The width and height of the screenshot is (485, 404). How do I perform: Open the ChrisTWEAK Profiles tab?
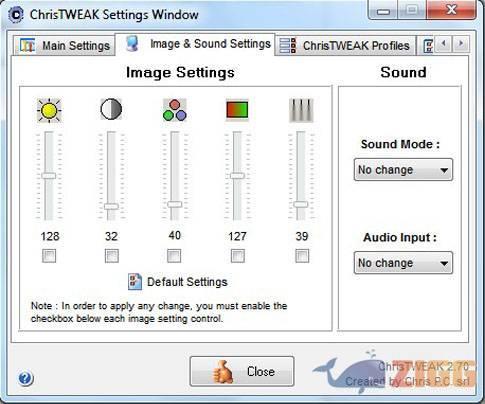tap(345, 45)
